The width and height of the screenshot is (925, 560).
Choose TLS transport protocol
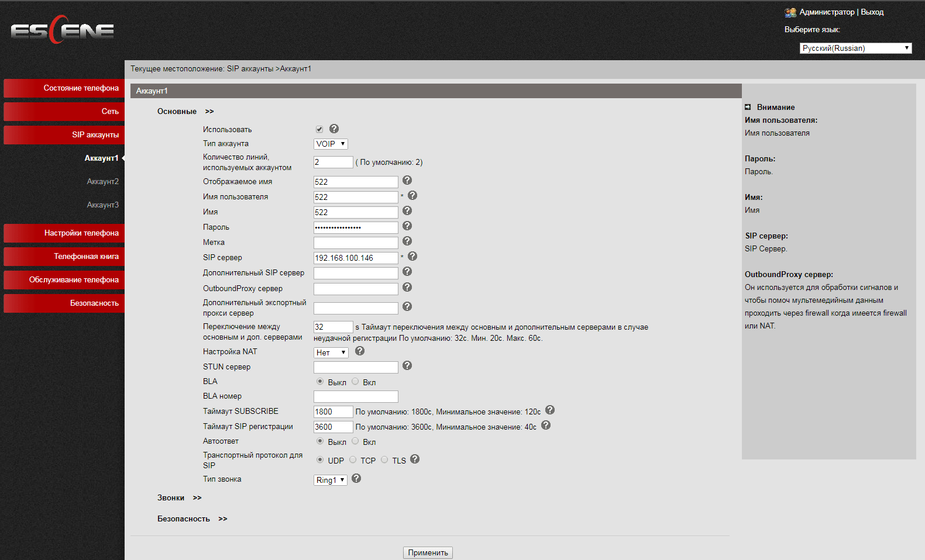point(384,459)
